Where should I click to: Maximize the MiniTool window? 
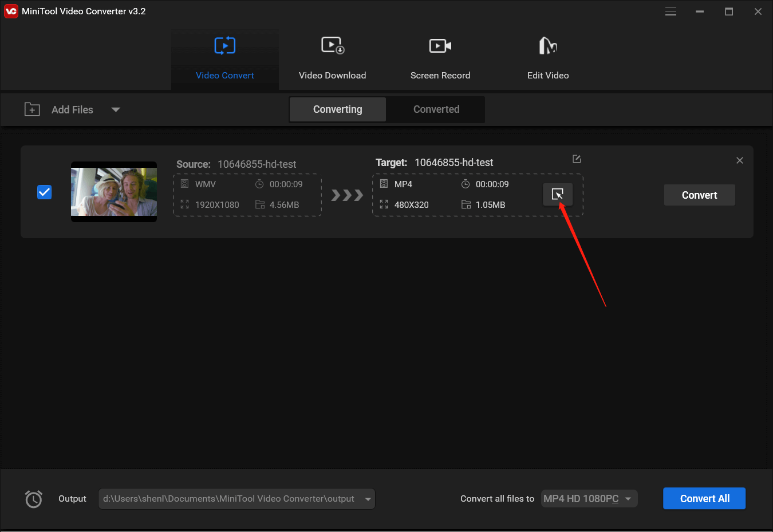(x=729, y=11)
